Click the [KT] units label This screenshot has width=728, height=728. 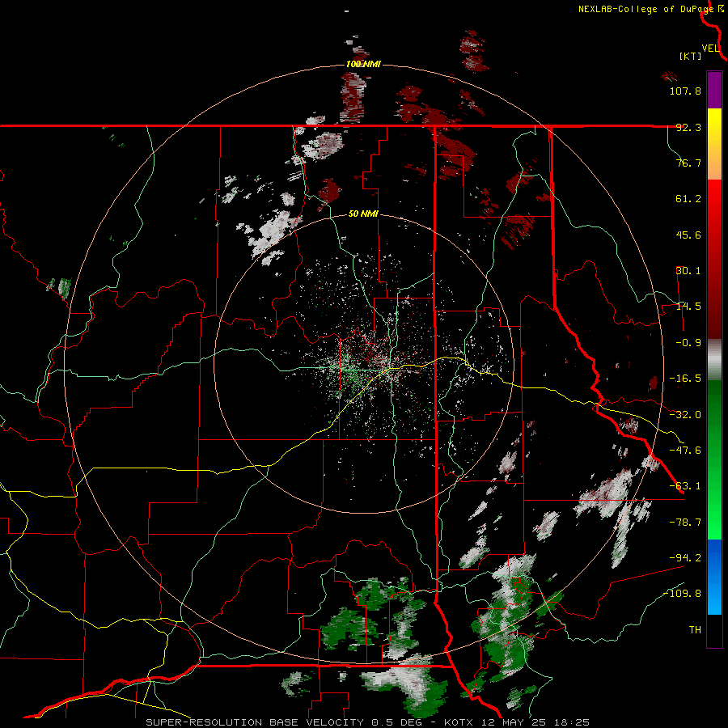690,56
